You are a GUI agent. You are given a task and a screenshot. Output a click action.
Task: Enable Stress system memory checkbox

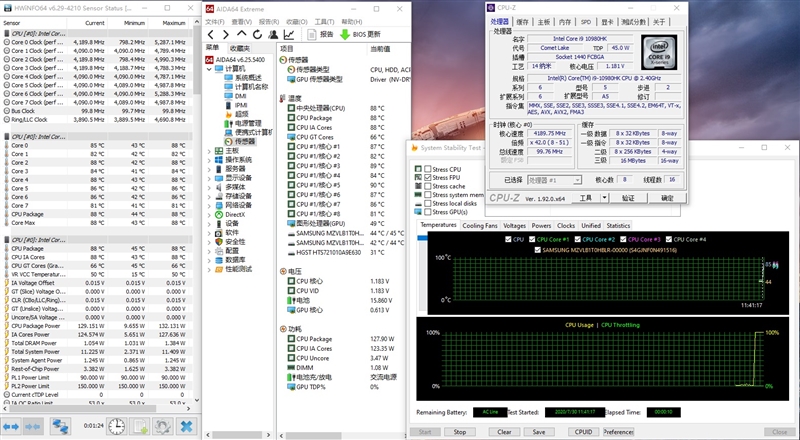coord(428,195)
